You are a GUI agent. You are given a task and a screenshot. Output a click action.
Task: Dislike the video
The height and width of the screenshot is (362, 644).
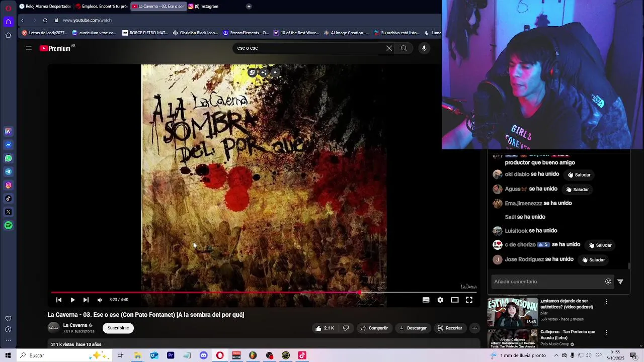pos(346,328)
